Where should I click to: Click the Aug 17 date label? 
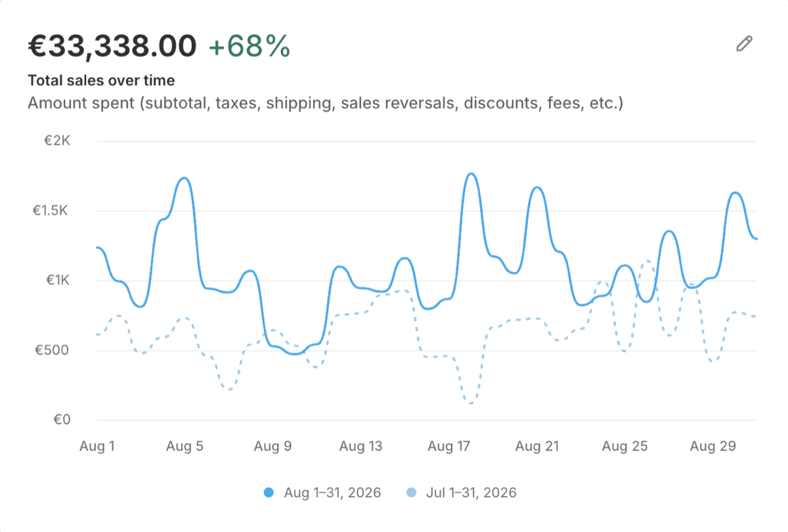coord(449,447)
